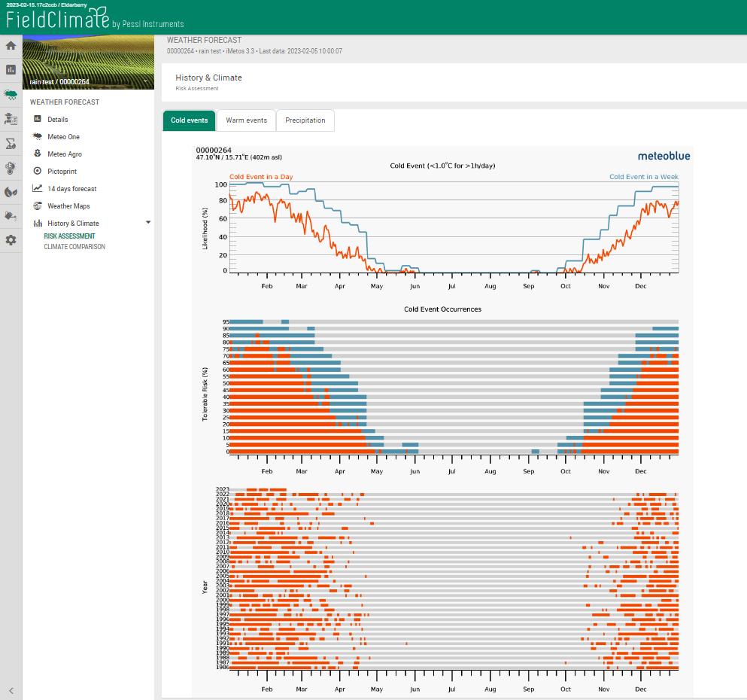
Task: Open the Elderberry station selector at top left
Action: coord(45,5)
